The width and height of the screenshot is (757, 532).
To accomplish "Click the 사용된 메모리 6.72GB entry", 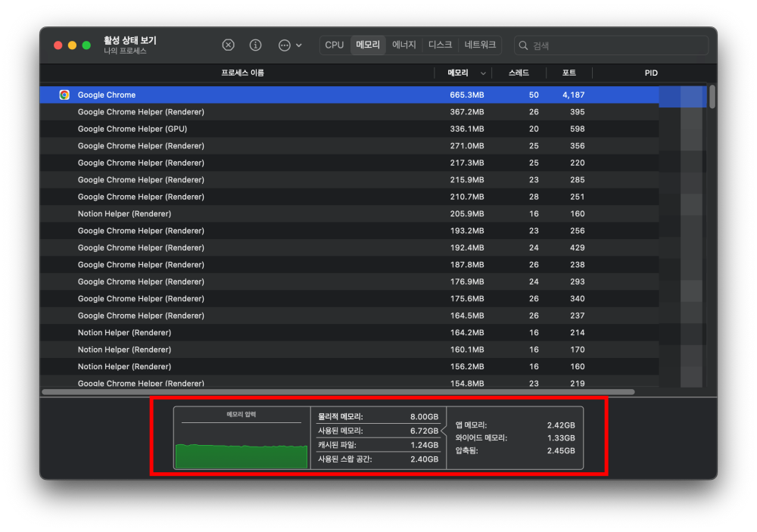I will [x=378, y=431].
